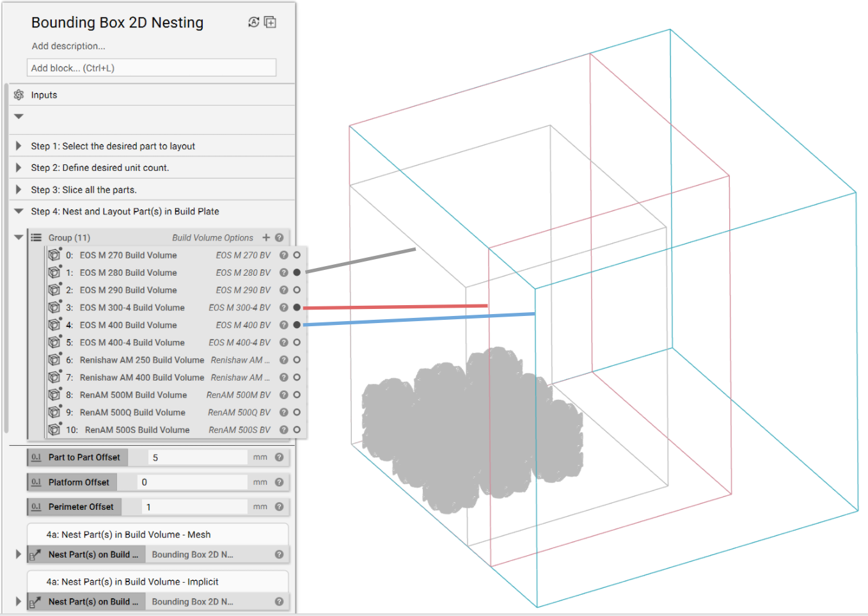Click function icon on Mesh Nest Part(s) block
The height and width of the screenshot is (616, 868).
(36, 555)
